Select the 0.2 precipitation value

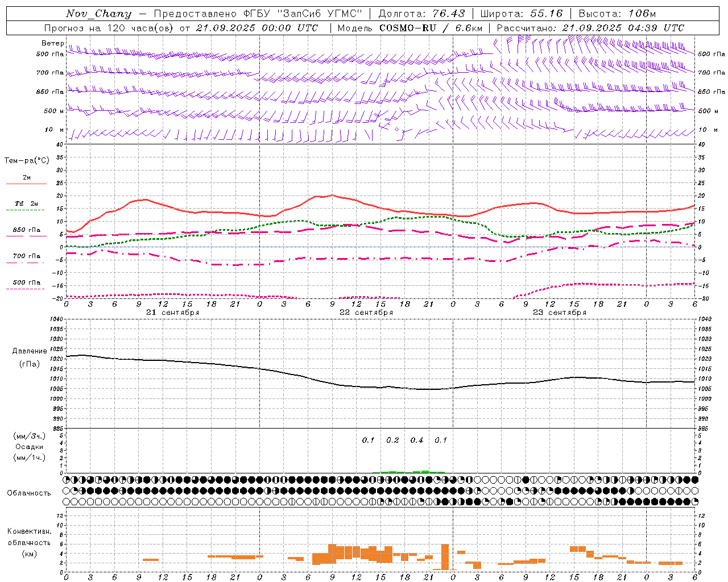point(392,440)
